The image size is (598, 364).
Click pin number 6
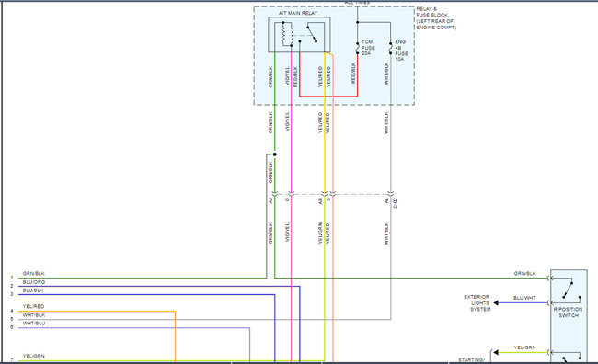click(x=12, y=327)
